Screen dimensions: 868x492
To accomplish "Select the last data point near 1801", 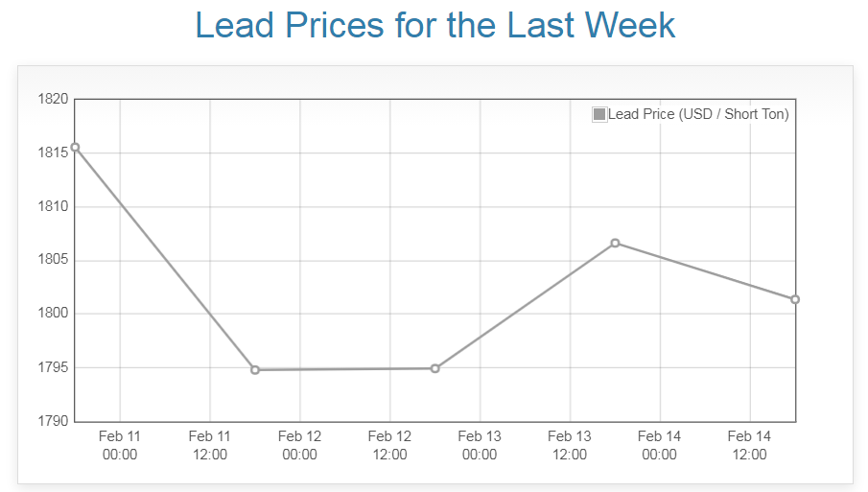I will coord(795,299).
